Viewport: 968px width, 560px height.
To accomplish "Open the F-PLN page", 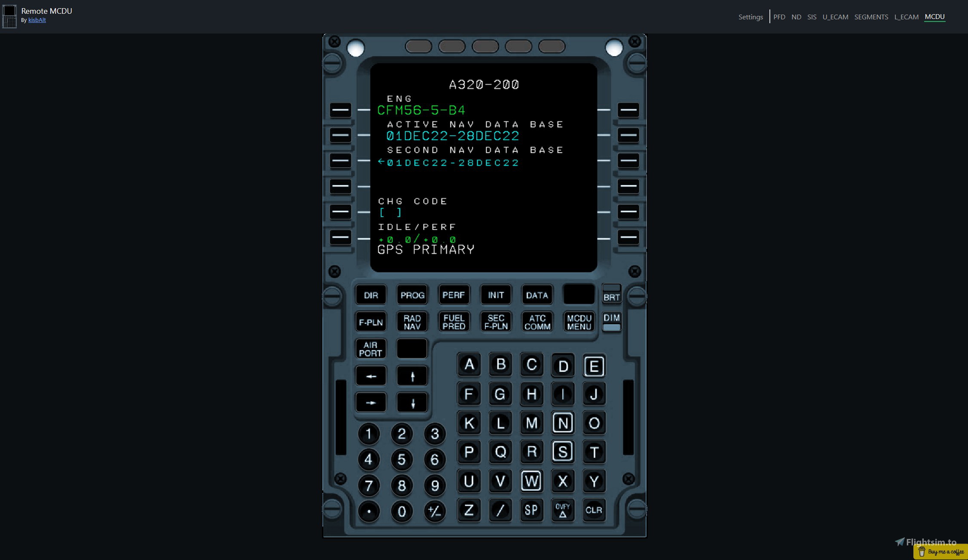I will pos(371,321).
